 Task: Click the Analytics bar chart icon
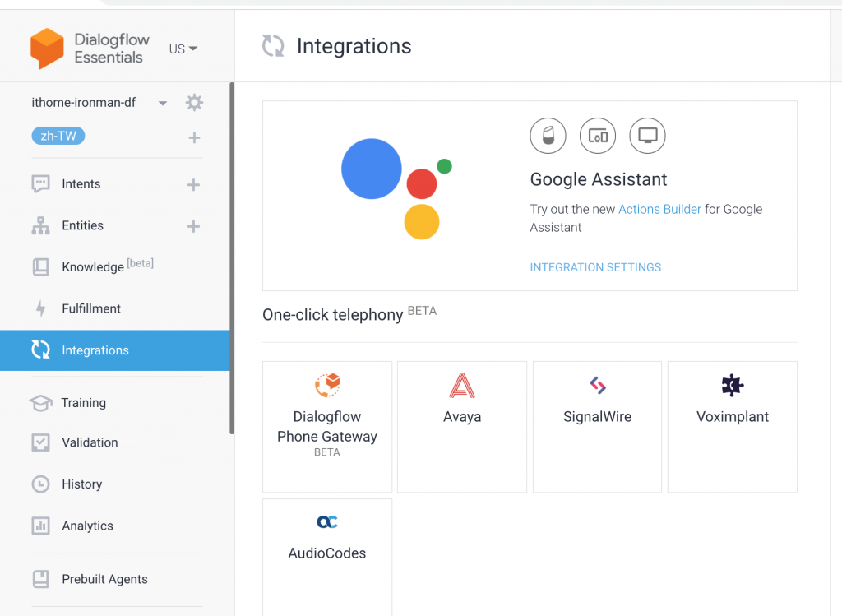click(x=41, y=526)
